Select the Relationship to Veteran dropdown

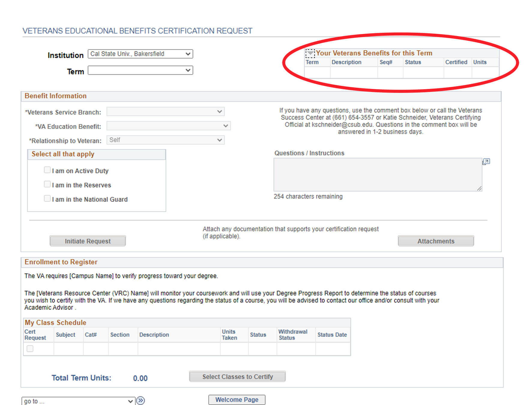pos(165,140)
